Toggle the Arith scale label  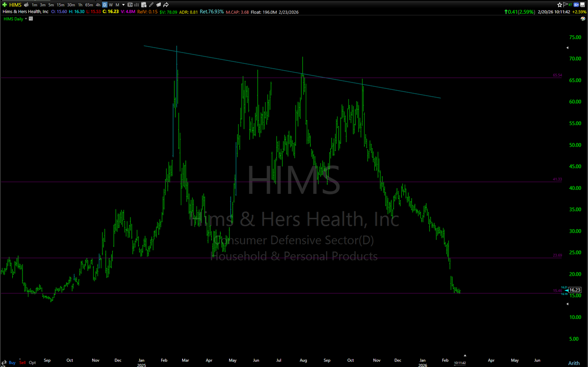coord(574,362)
